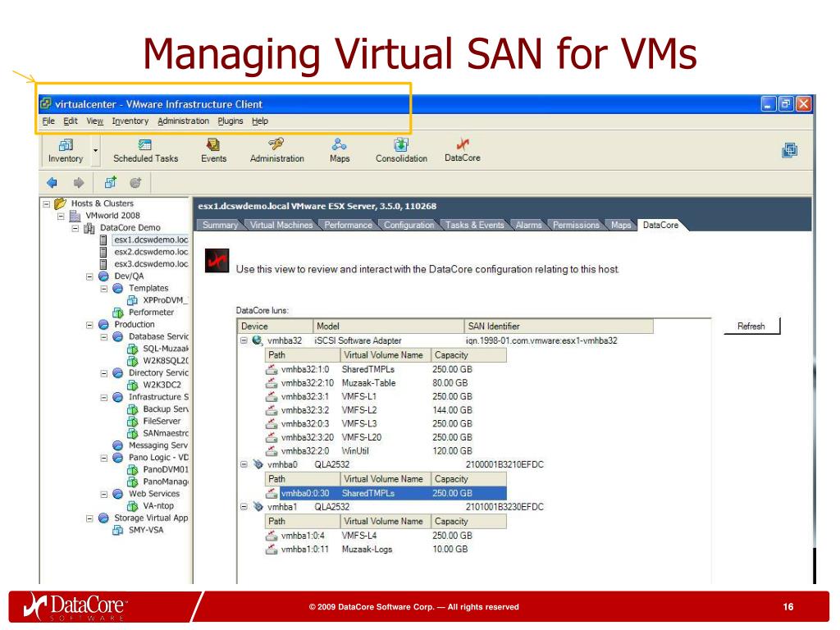This screenshot has width=840, height=630.
Task: Click the Refresh button
Action: tap(751, 326)
